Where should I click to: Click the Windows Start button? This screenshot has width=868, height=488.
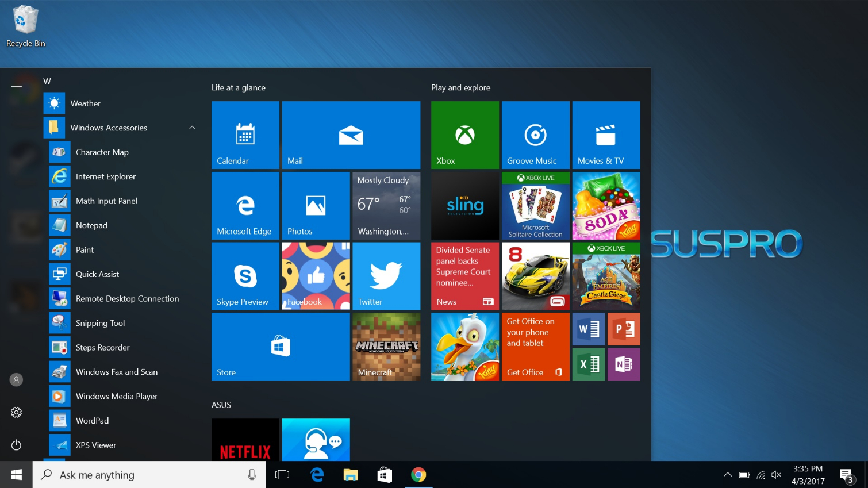pos(16,475)
